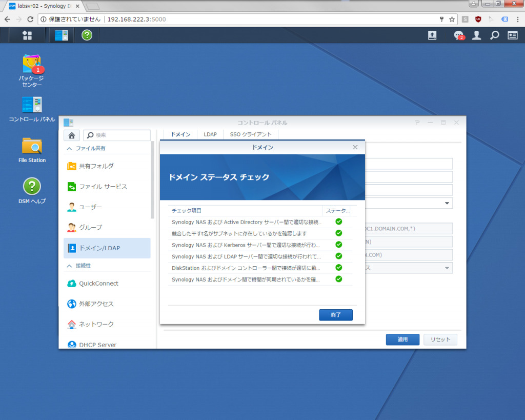Switch to the SSO クライアント tab
The height and width of the screenshot is (420, 525).
click(x=251, y=134)
